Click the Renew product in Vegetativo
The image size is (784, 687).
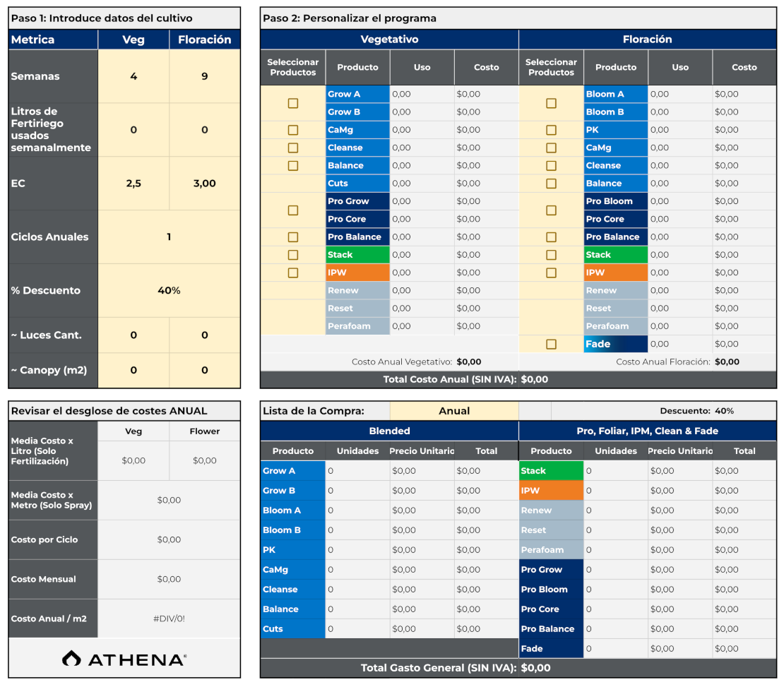point(357,290)
